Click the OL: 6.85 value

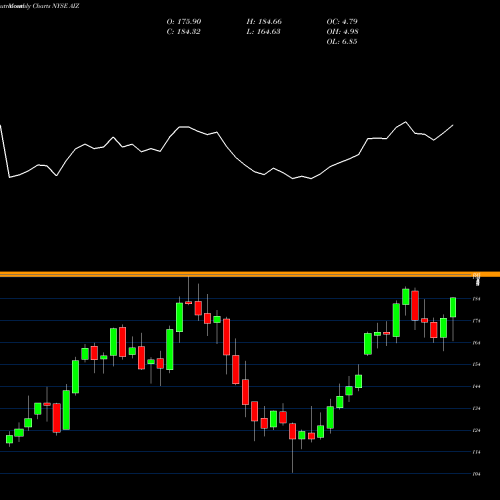pos(342,42)
